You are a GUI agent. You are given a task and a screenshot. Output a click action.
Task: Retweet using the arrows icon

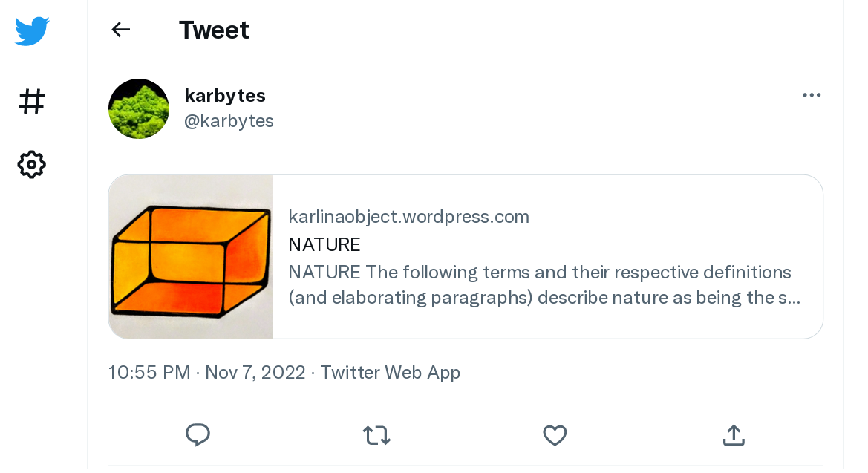click(377, 435)
